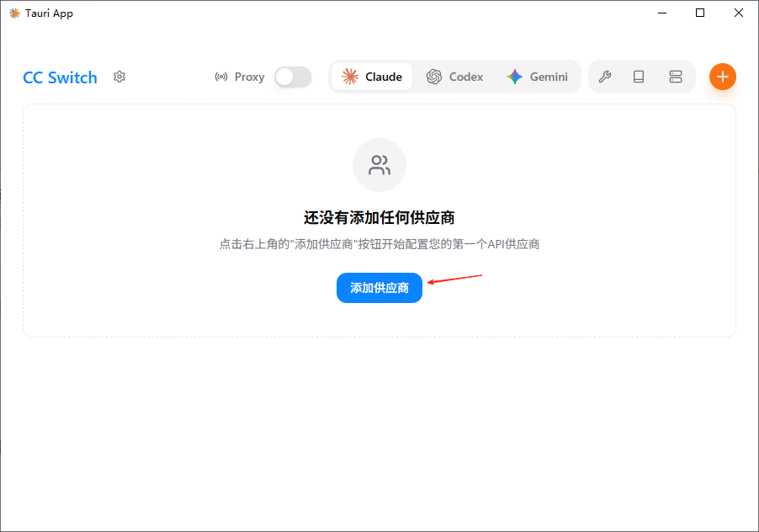Click the OpenAI logo in Codex tab
759x532 pixels.
point(434,77)
